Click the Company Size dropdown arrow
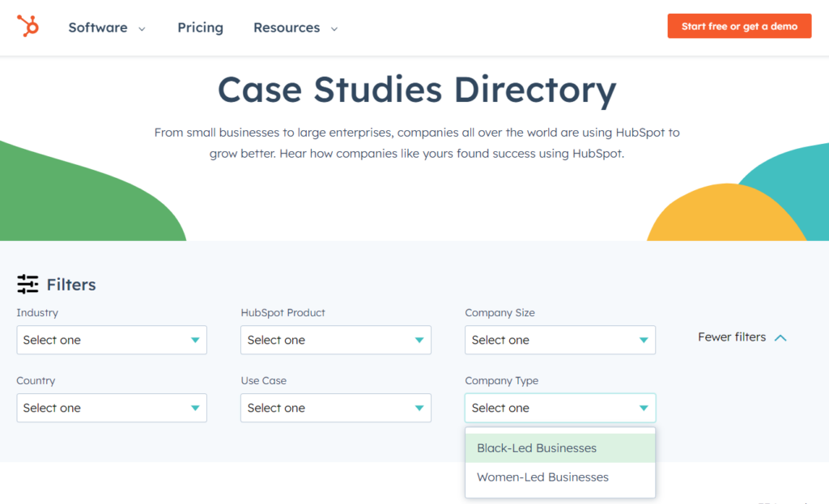829x504 pixels. pyautogui.click(x=644, y=341)
